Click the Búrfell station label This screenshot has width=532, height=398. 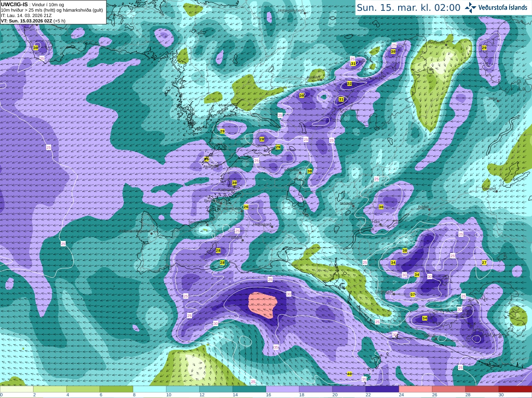pyautogui.click(x=424, y=207)
